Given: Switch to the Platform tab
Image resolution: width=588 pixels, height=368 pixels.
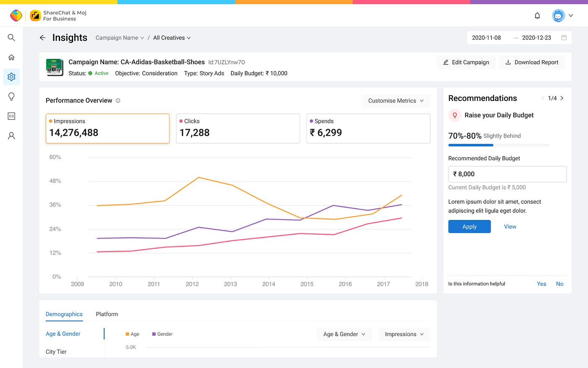Looking at the screenshot, I should [107, 314].
